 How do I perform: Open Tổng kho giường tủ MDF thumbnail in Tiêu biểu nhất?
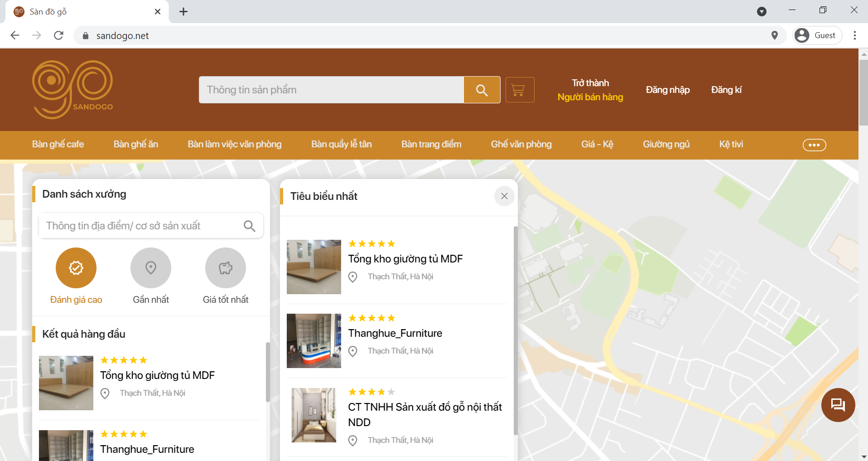pos(314,267)
